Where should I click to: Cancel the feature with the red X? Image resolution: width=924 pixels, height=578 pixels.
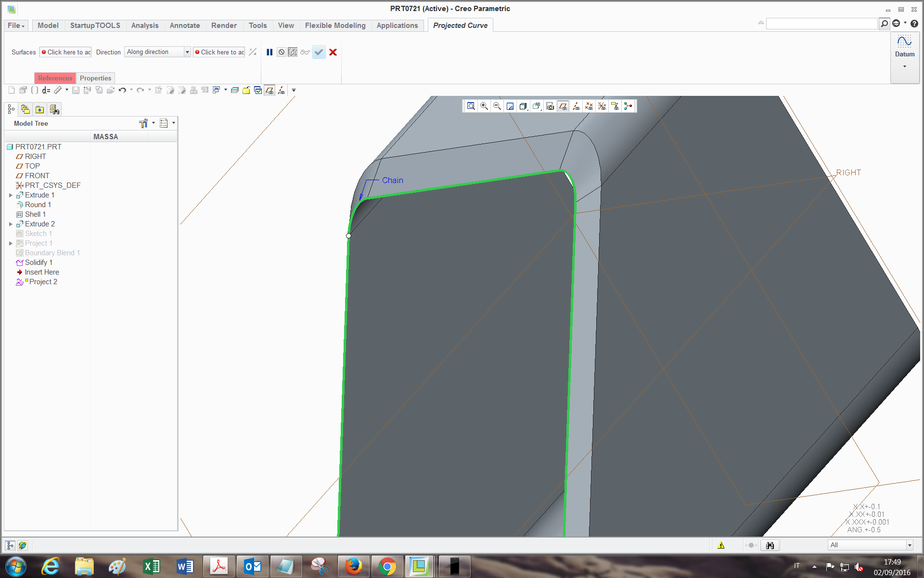click(333, 52)
